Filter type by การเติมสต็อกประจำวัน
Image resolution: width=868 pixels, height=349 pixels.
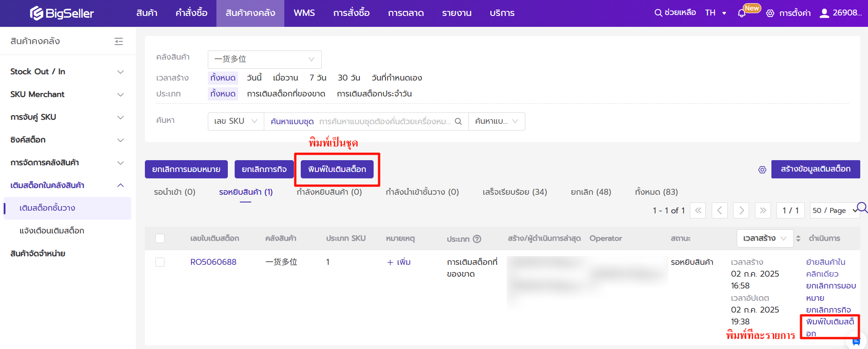point(374,94)
